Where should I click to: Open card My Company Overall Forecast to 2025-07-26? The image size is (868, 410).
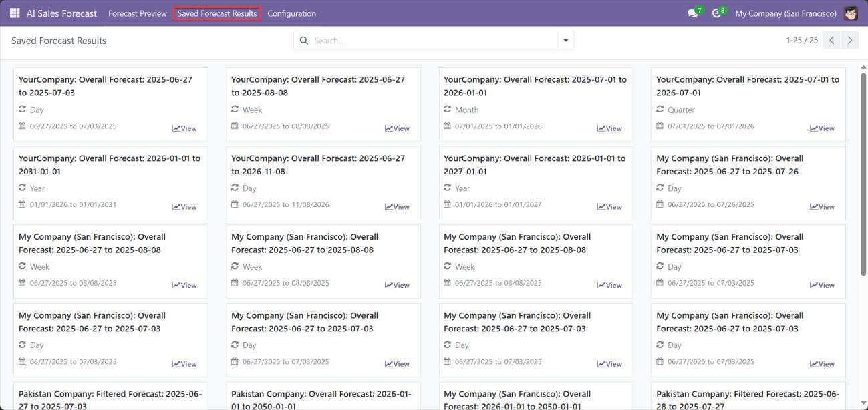tap(748, 183)
